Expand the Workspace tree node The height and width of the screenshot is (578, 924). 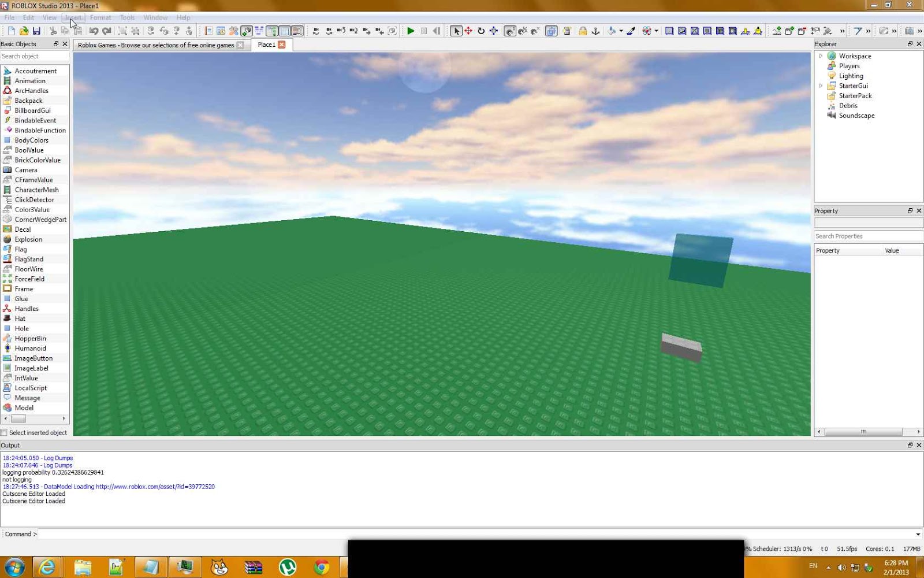[821, 56]
